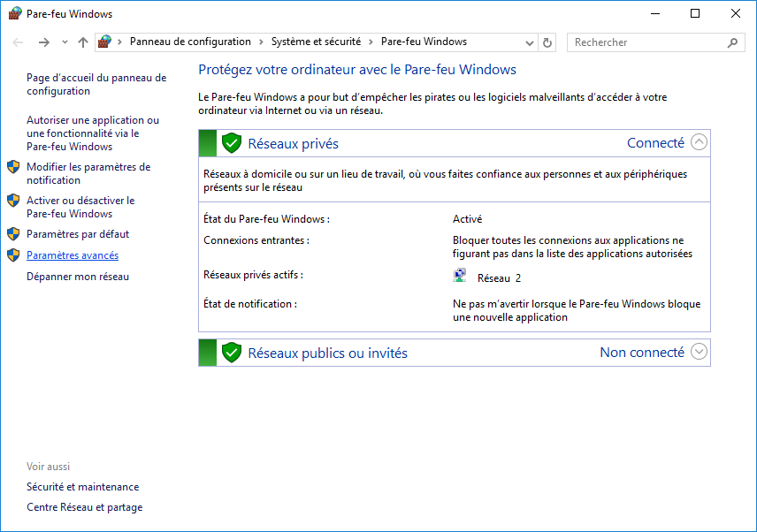Open Autoriser une application ou une fonctionnalité
757x532 pixels.
point(93,133)
